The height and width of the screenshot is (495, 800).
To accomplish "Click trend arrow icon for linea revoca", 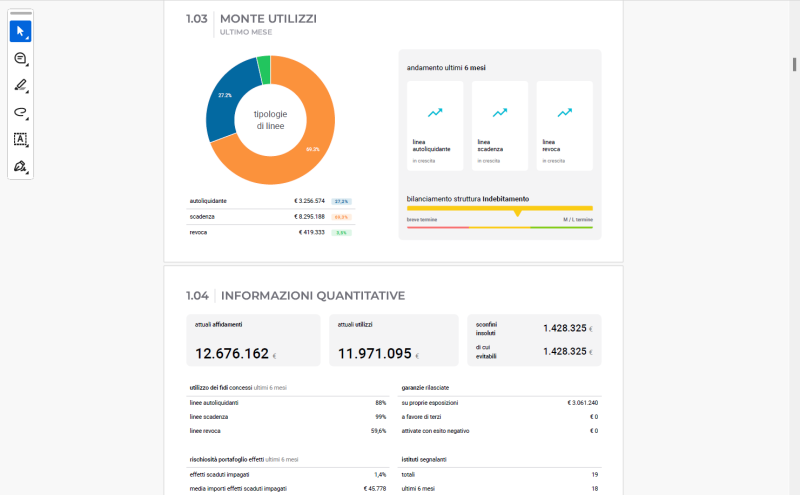I will click(565, 113).
